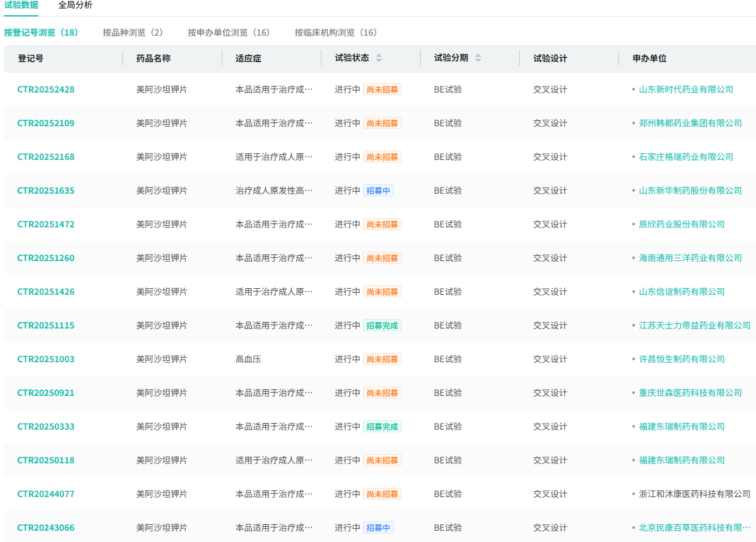Select 按登记号浏览（18）view
Screen dimensions: 756x542
[x=41, y=32]
